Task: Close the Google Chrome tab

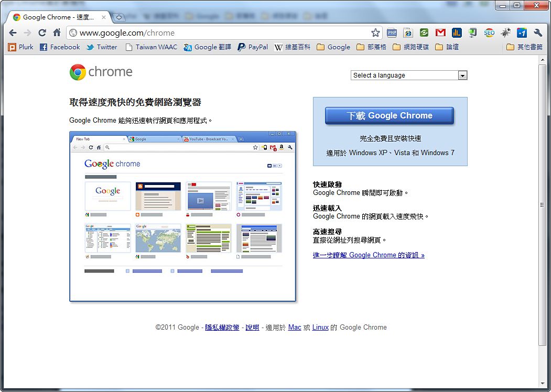Action: click(104, 17)
